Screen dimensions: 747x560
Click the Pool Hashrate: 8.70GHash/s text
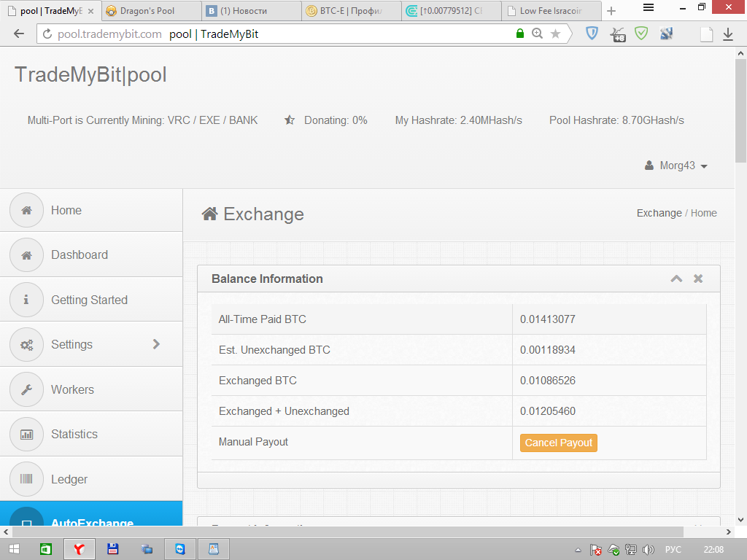[616, 120]
